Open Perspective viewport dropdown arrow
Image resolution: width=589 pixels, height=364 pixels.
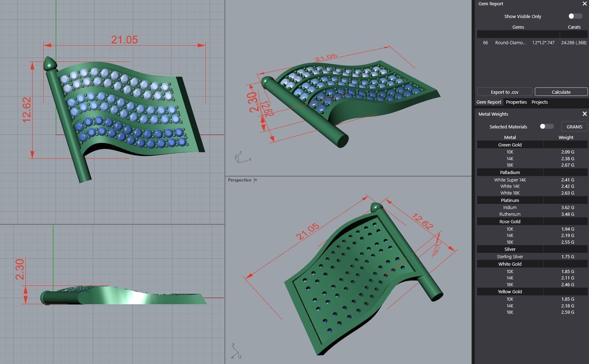tap(255, 180)
